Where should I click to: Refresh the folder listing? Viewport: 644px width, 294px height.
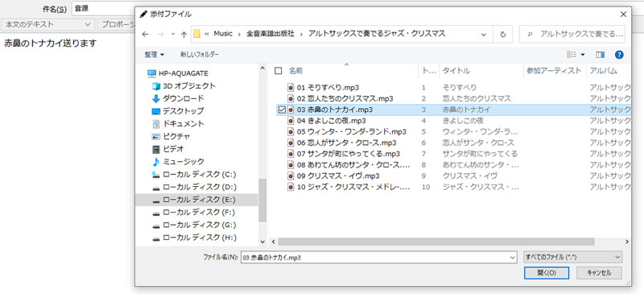click(x=502, y=34)
